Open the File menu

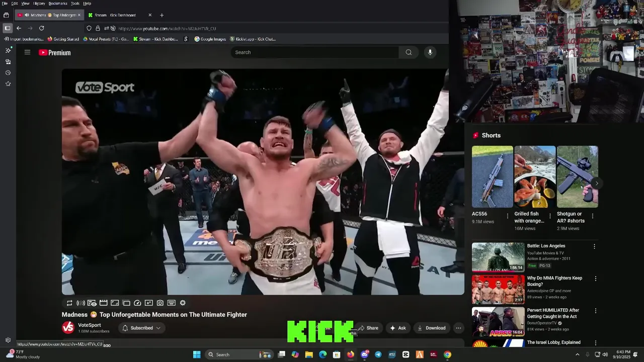tap(5, 4)
